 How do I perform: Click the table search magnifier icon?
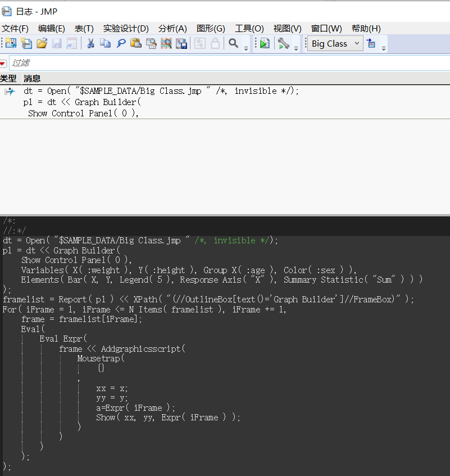[151, 43]
